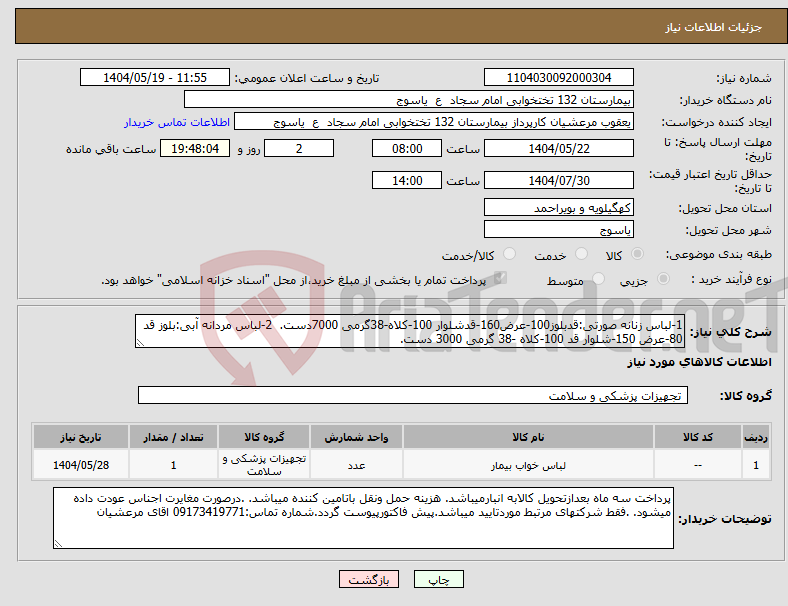Image resolution: width=788 pixels, height=606 pixels.
Task: Click the page title جزئیات اطلاعات نیاز
Action: point(713,27)
